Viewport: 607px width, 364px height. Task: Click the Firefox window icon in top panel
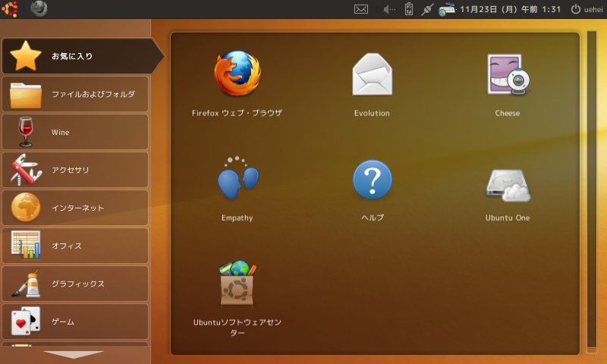(x=39, y=9)
